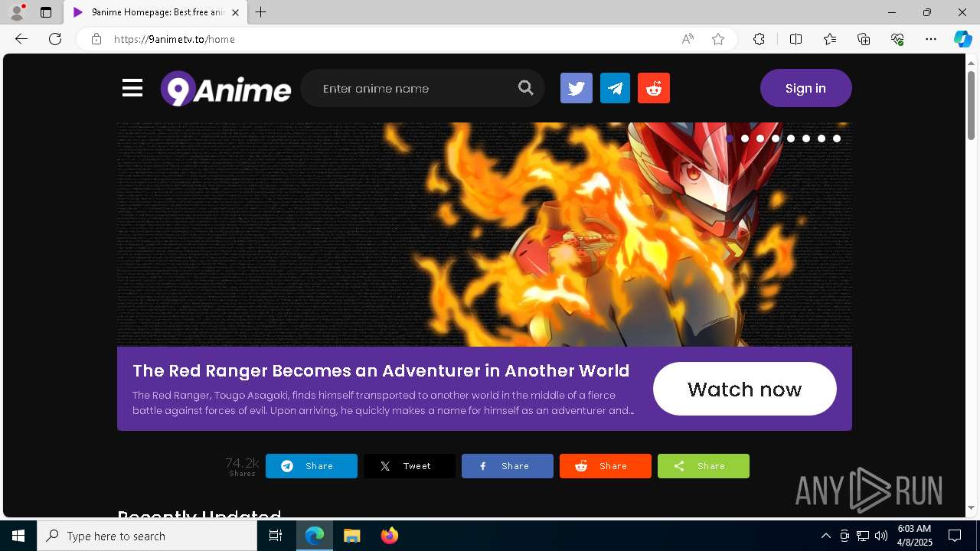
Task: Open Tab actions menu icon
Action: (x=46, y=12)
